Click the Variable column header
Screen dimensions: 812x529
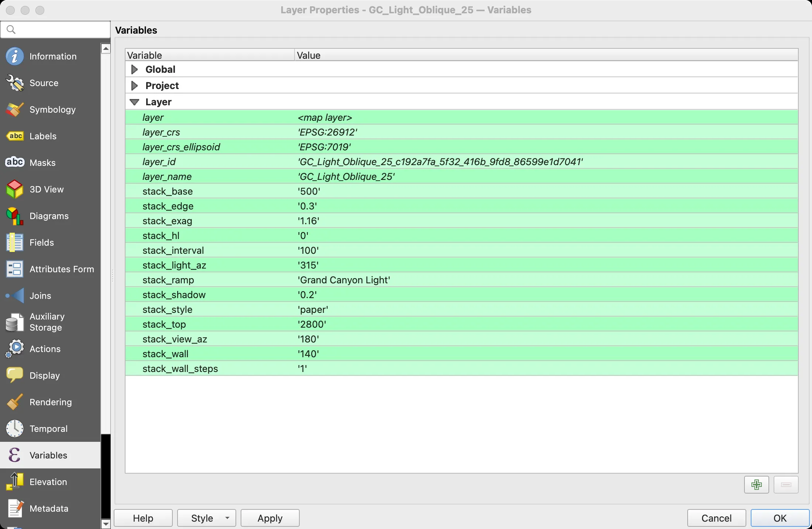click(x=210, y=55)
